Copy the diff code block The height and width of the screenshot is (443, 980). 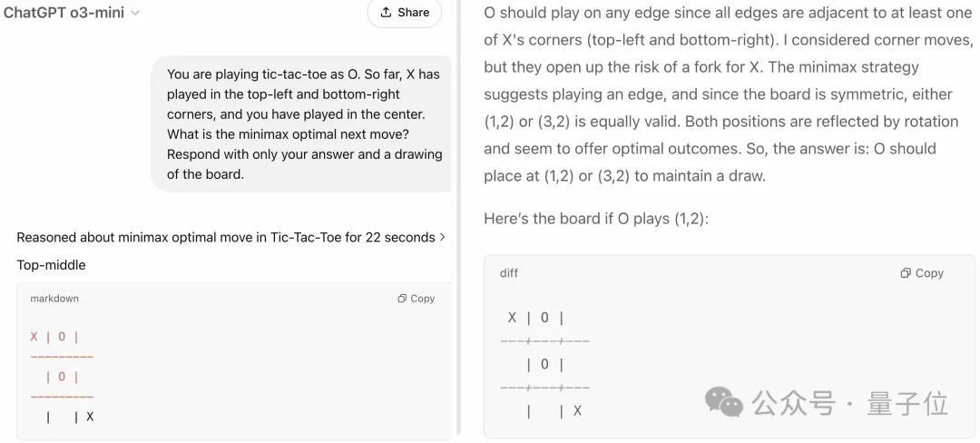(x=922, y=273)
